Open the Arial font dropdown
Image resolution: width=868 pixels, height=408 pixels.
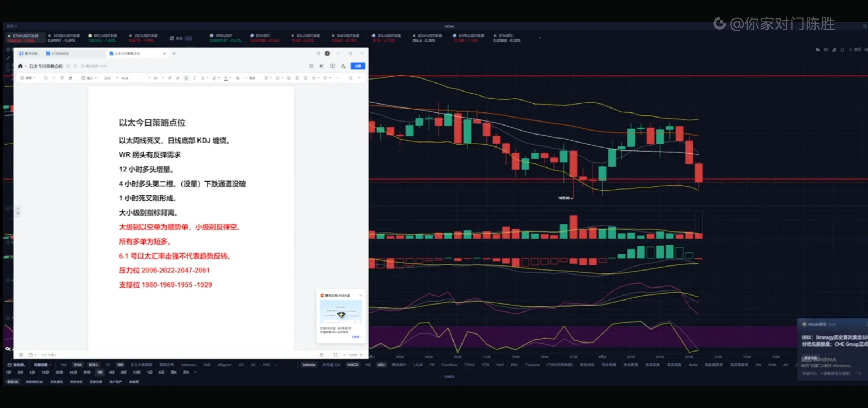135,78
